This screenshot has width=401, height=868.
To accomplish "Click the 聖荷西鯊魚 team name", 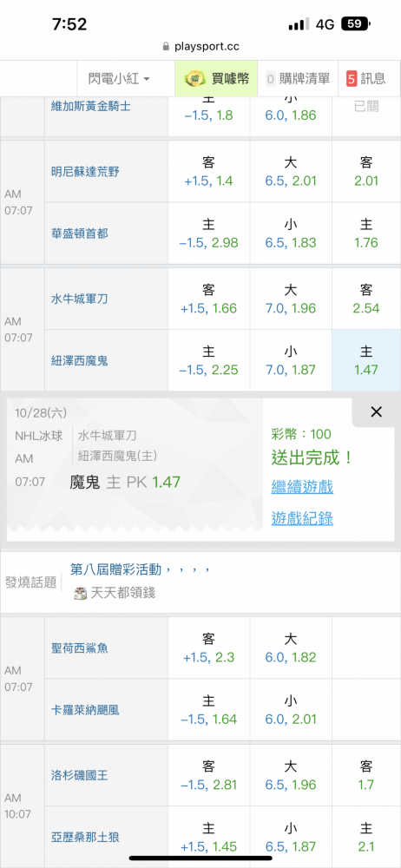I will [x=79, y=648].
